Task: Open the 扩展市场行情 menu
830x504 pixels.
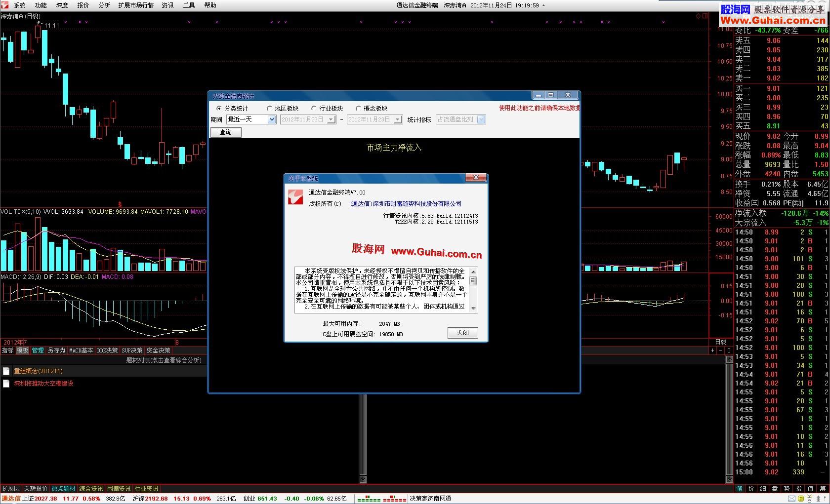Action: pos(136,5)
